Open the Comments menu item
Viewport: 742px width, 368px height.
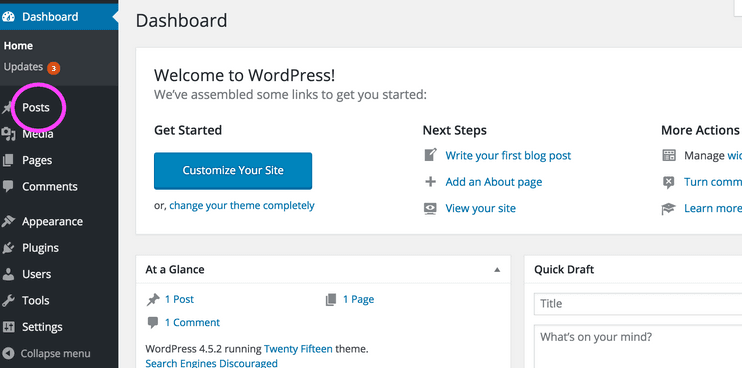point(50,186)
